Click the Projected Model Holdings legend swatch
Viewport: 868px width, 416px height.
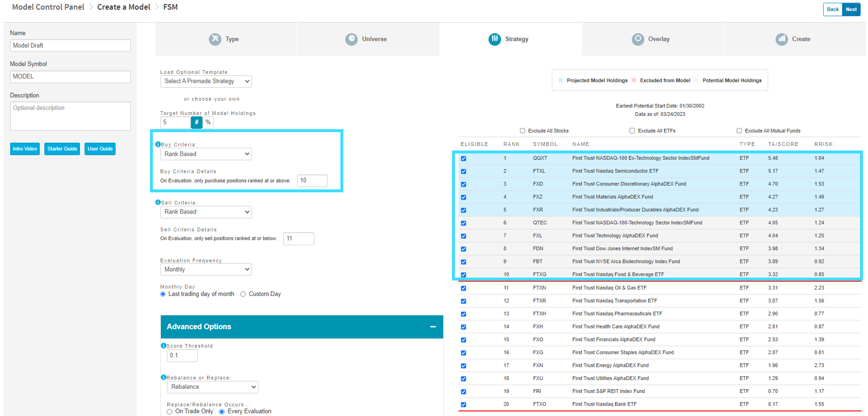pyautogui.click(x=561, y=80)
